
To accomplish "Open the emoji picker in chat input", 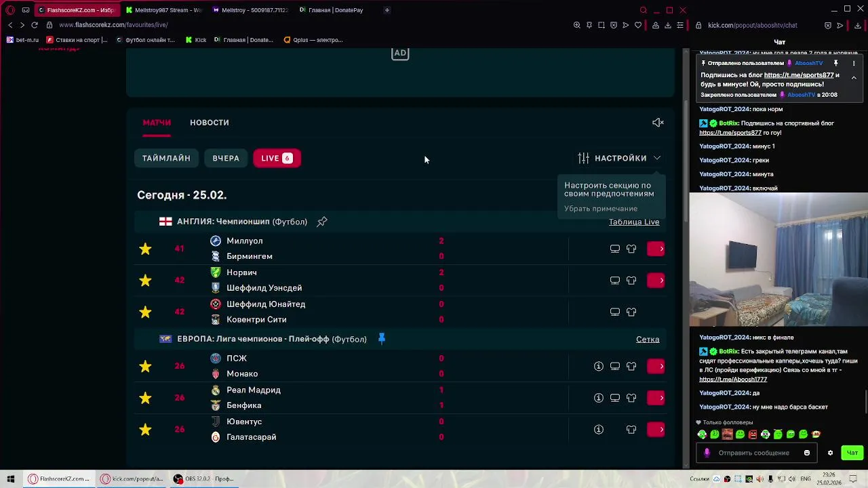I will 807,453.
